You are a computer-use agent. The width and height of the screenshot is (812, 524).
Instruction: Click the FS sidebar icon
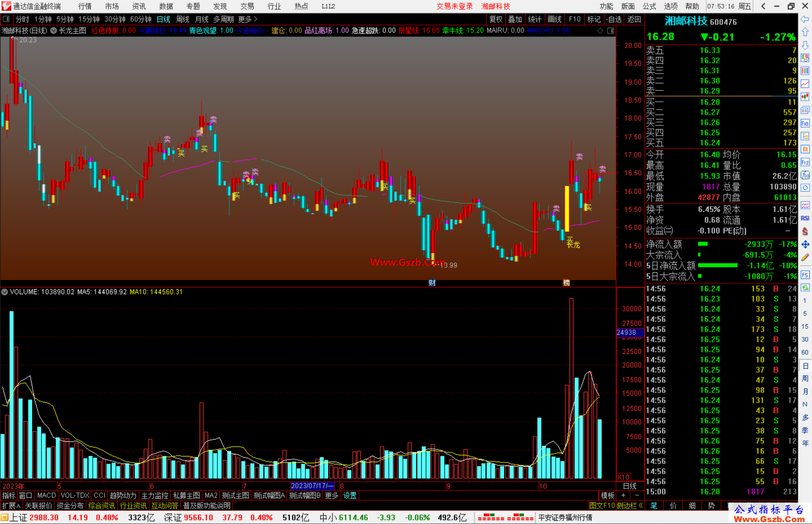pyautogui.click(x=805, y=275)
